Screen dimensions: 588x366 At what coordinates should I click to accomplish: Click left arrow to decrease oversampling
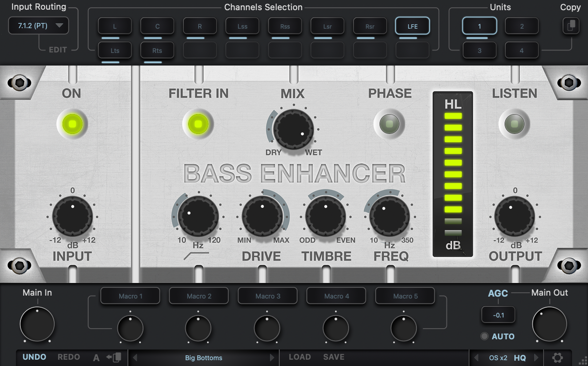pyautogui.click(x=476, y=358)
